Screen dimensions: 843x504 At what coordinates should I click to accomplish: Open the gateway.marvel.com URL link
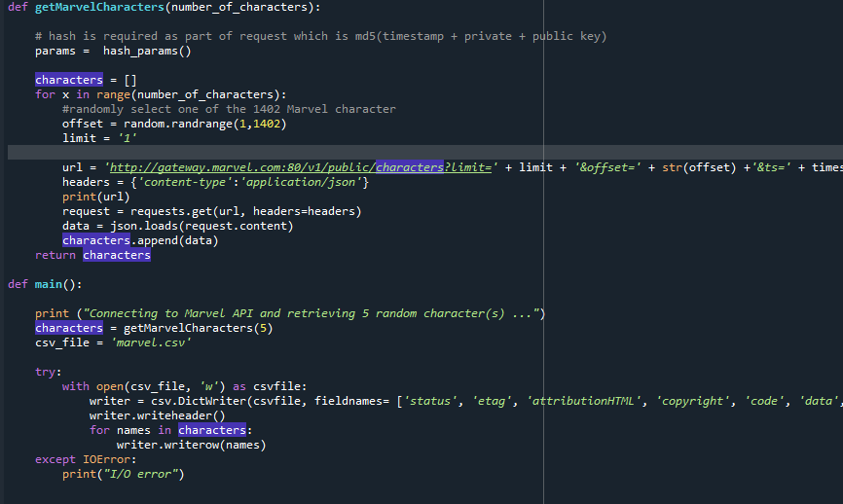[x=301, y=167]
